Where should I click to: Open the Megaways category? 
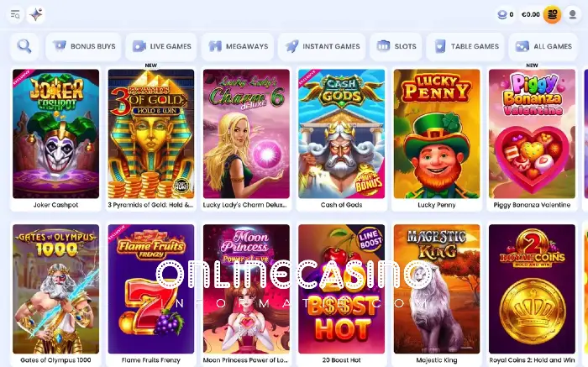tap(238, 46)
